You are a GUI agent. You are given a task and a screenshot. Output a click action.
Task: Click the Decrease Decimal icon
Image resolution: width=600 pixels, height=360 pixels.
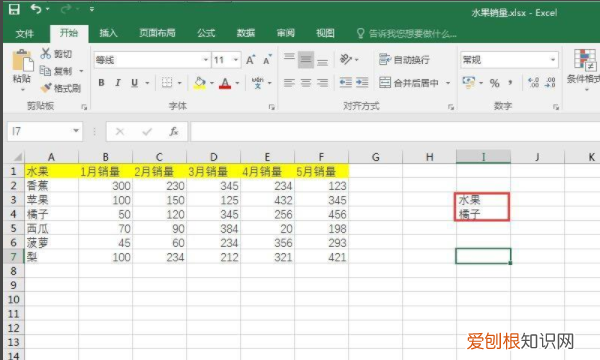[550, 82]
